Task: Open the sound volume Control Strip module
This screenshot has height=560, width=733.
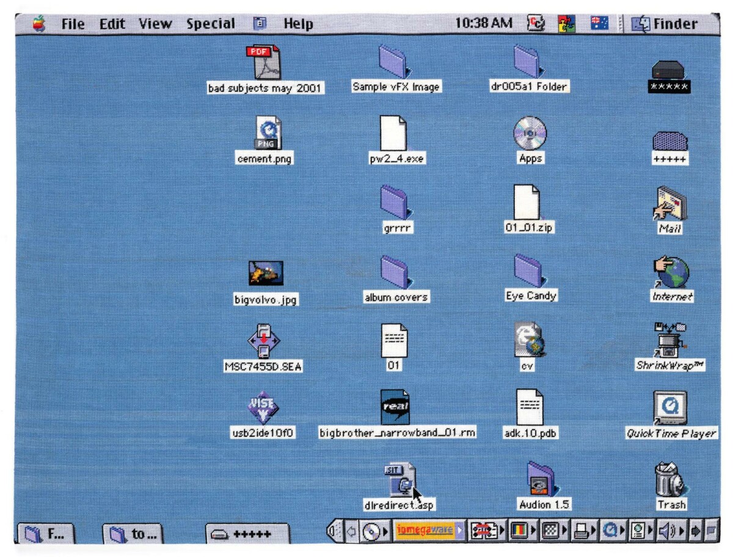Action: tap(671, 531)
